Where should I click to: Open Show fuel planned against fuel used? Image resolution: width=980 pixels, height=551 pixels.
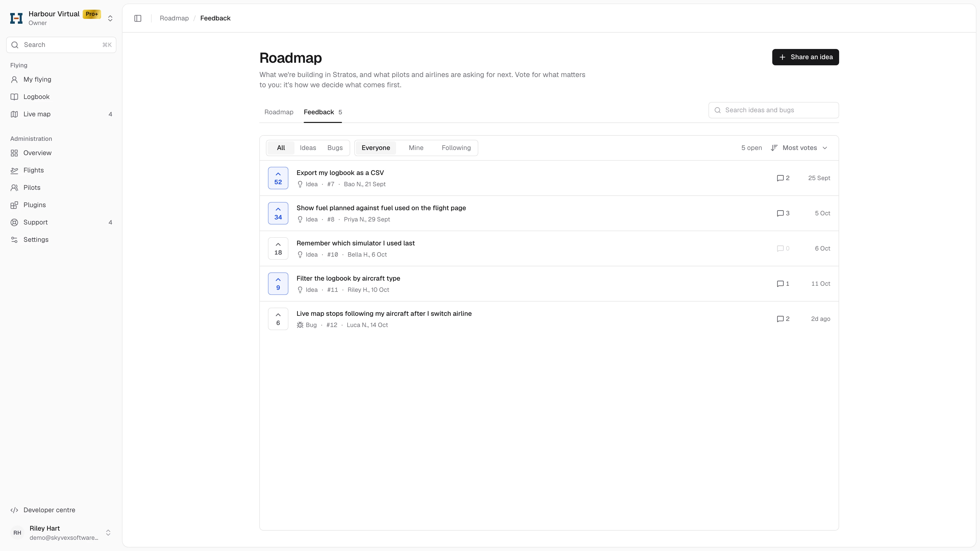pyautogui.click(x=381, y=208)
